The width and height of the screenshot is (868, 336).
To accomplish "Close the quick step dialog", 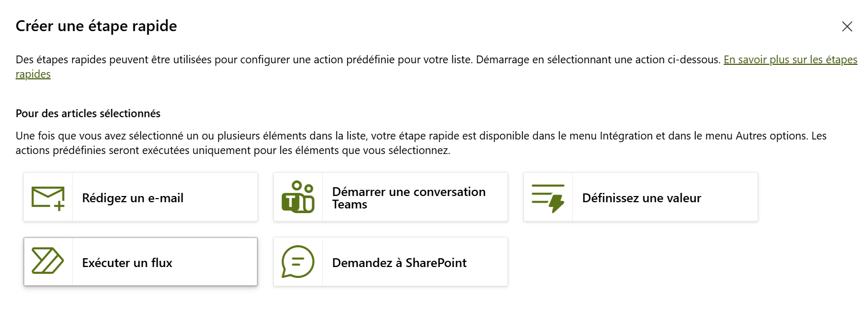I will coord(847,26).
